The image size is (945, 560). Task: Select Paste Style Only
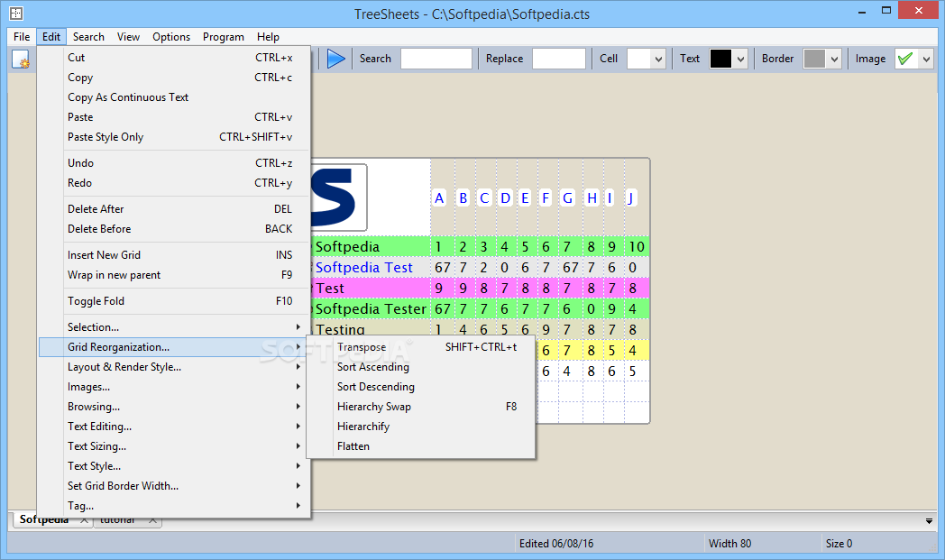[x=174, y=137]
